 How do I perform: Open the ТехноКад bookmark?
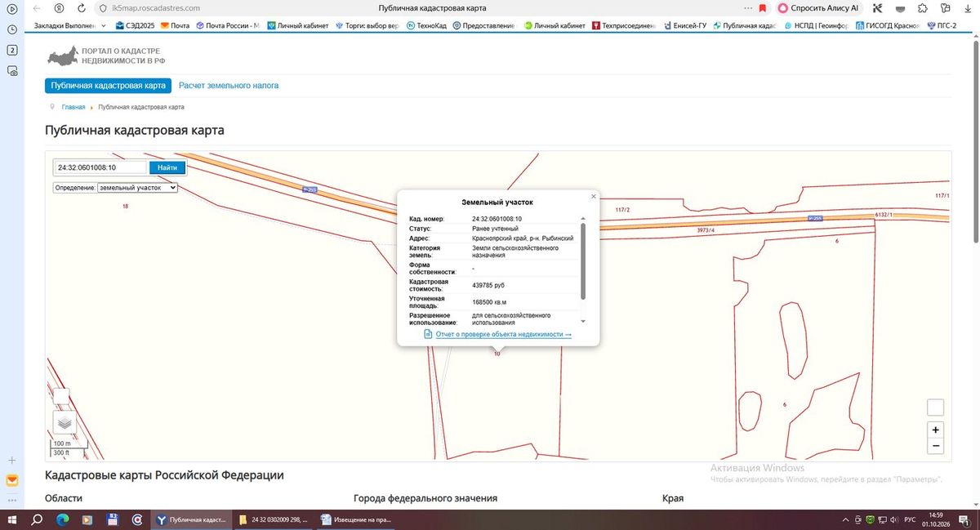[425, 25]
